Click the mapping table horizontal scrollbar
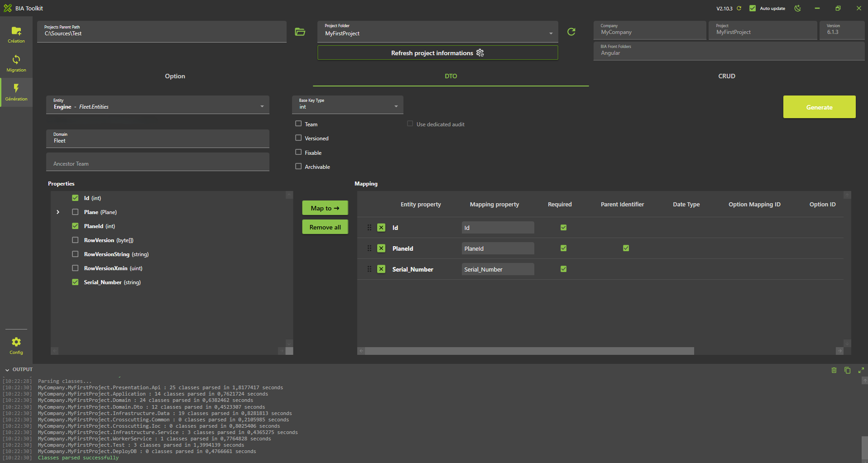Viewport: 868px width, 463px height. tap(529, 351)
